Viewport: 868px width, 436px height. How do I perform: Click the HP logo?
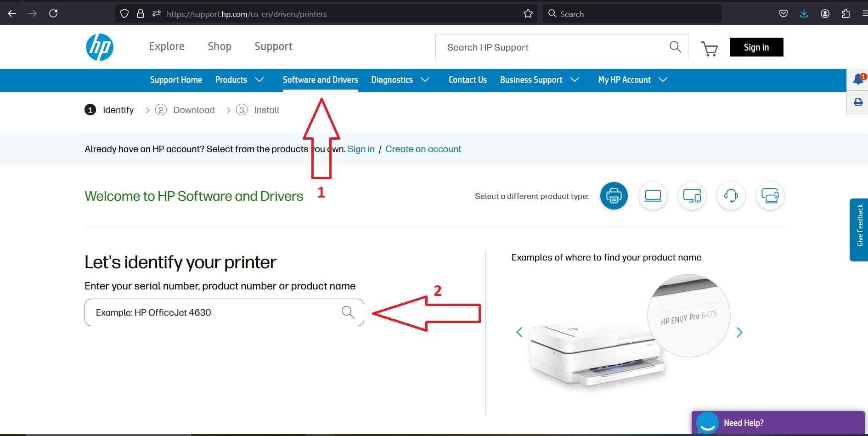click(x=100, y=47)
